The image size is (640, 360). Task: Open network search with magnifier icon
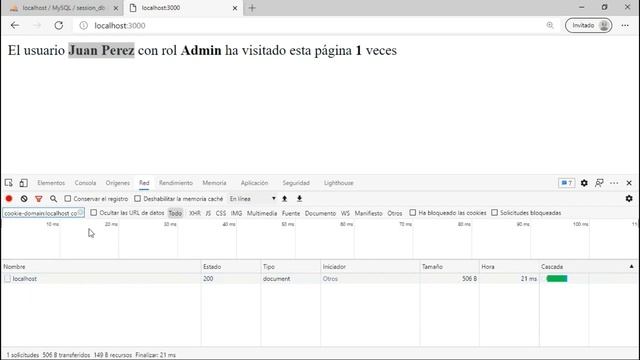tap(53, 199)
